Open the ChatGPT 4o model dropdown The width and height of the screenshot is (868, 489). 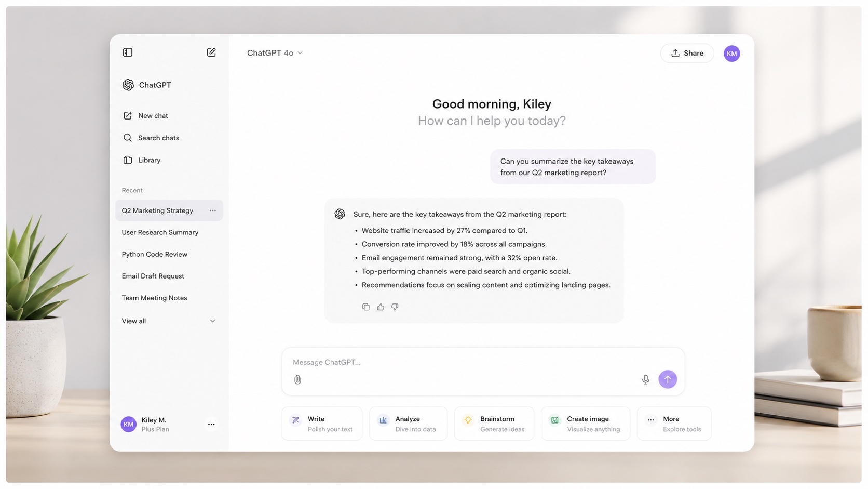pos(275,53)
